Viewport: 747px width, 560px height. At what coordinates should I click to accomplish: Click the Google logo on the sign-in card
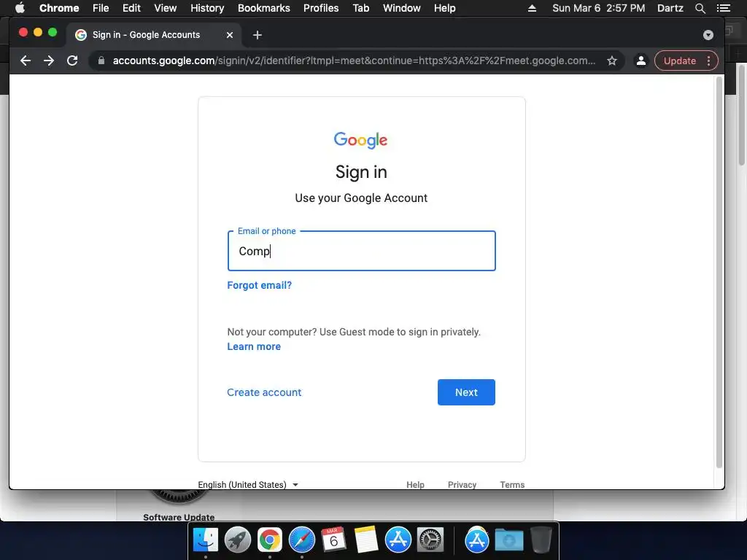360,140
